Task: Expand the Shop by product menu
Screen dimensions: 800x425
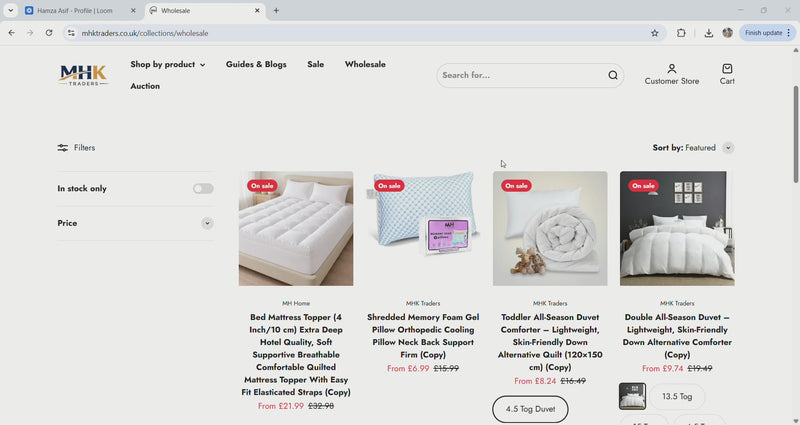Action: click(167, 65)
